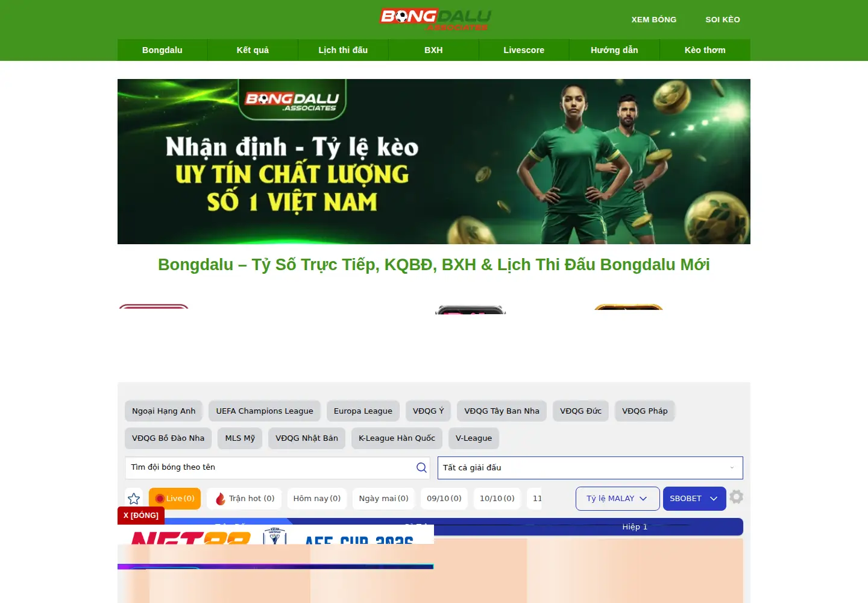This screenshot has width=868, height=603.
Task: Filter by VĐQG Pháp league
Action: pos(645,411)
